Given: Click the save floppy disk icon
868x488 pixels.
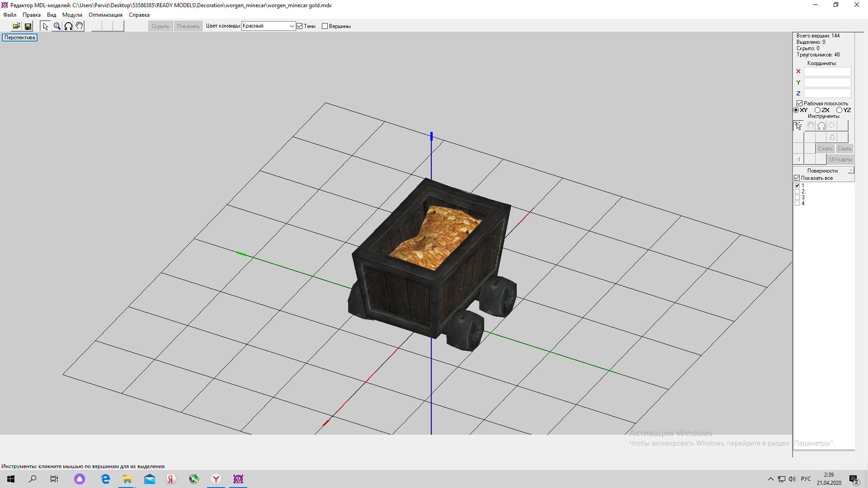Looking at the screenshot, I should click(28, 26).
